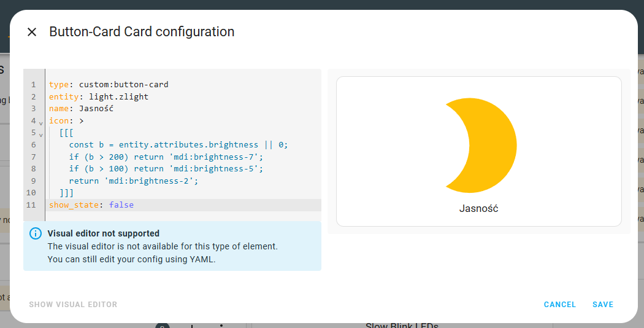The image size is (644, 328).
Task: Cancel the card configuration changes
Action: pyautogui.click(x=560, y=305)
